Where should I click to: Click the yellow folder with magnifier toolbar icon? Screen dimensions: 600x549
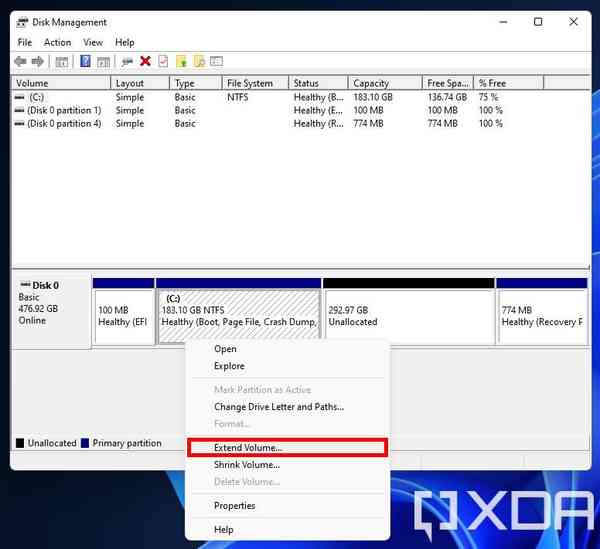point(199,61)
